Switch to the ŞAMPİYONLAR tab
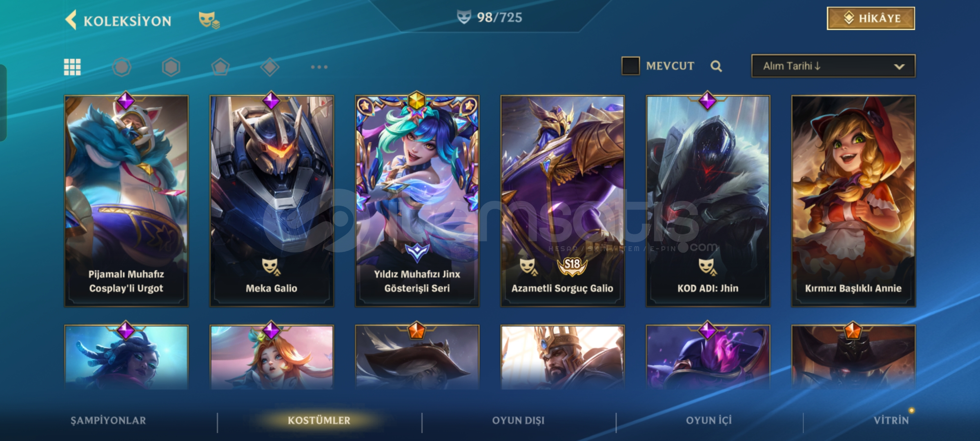Screen dimensions: 980x441 tap(108, 420)
